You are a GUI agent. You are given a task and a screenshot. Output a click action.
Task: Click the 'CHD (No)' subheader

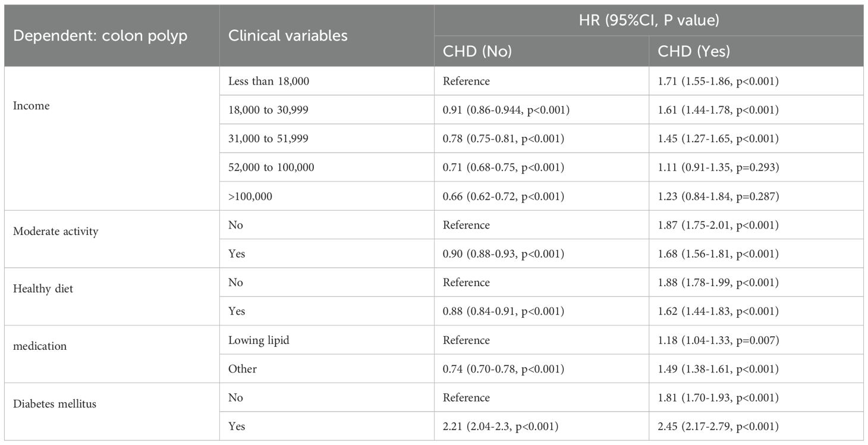click(477, 52)
